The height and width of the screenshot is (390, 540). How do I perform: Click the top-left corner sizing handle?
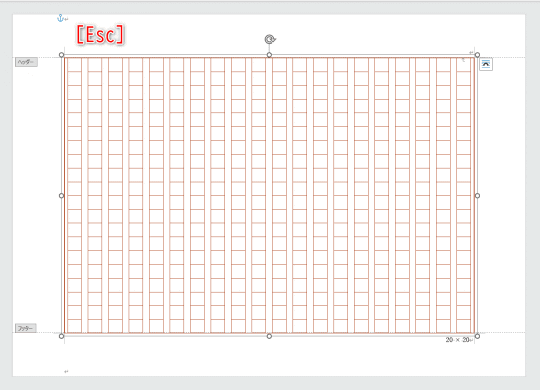(x=61, y=55)
